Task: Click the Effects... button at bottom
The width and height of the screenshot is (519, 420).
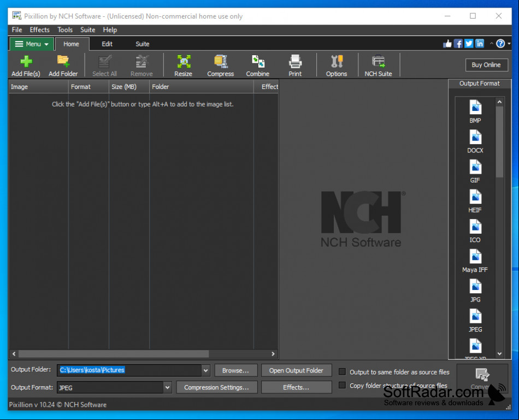Action: pos(296,387)
